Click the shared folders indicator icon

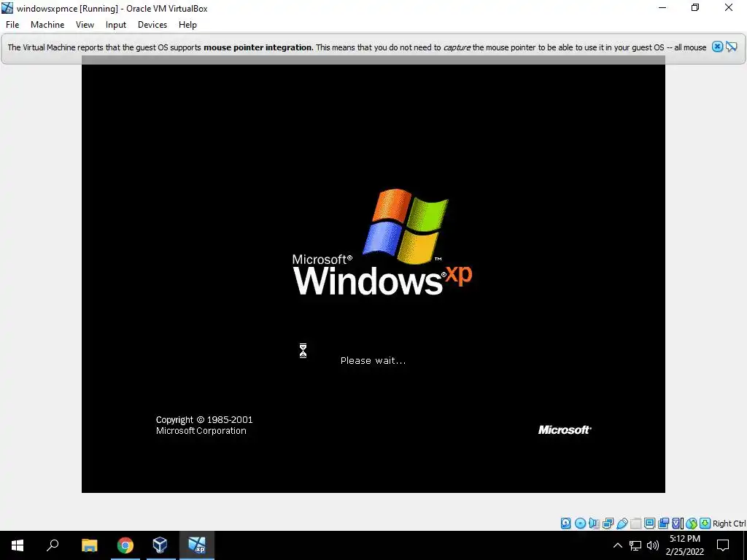point(635,524)
